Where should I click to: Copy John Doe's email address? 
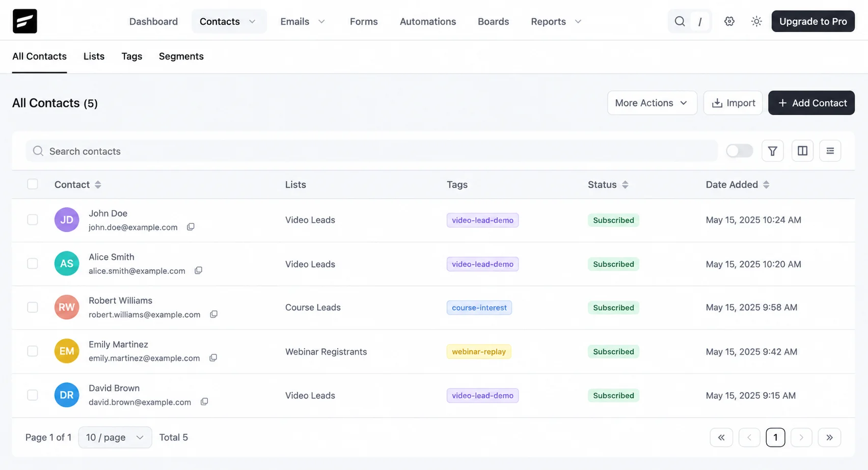point(191,227)
